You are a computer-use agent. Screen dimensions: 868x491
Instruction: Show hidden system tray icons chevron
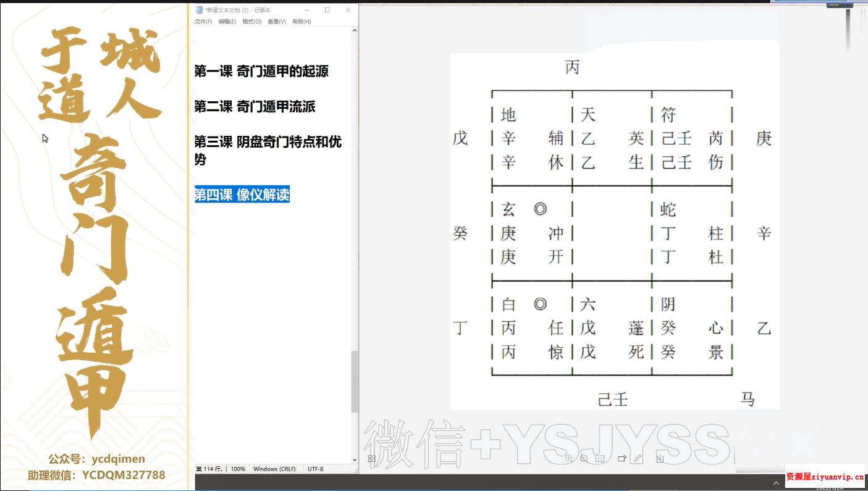pyautogui.click(x=777, y=483)
